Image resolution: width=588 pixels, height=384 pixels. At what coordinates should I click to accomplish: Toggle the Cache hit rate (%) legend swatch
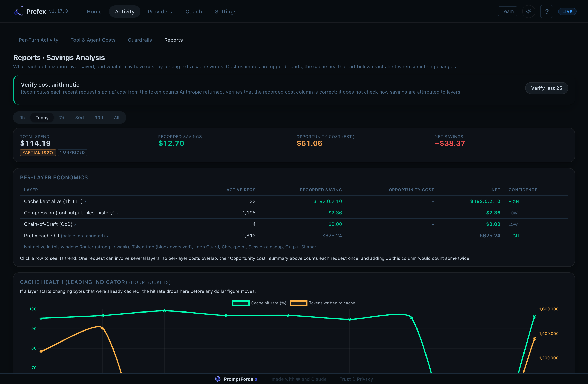(241, 303)
